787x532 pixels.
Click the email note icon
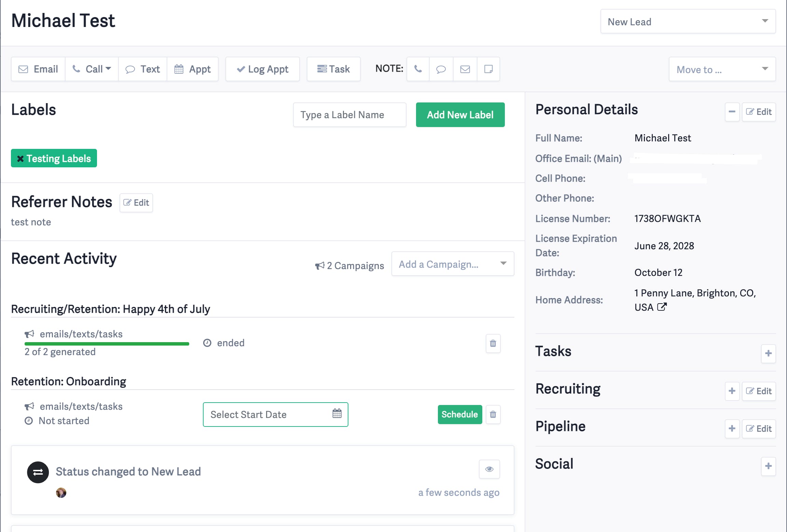pyautogui.click(x=465, y=69)
